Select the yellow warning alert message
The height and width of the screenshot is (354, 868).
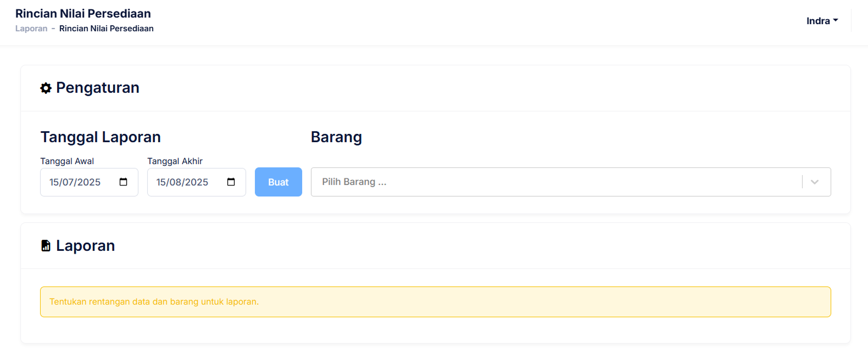click(435, 302)
